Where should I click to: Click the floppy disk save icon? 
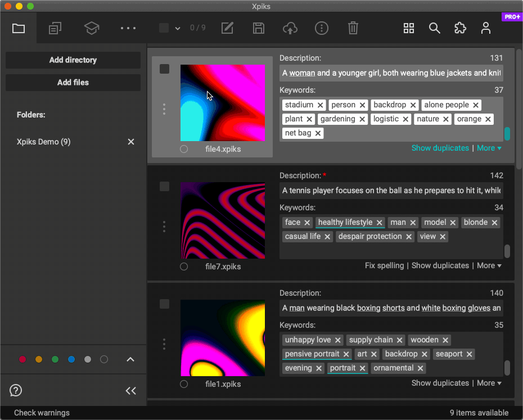pos(259,28)
